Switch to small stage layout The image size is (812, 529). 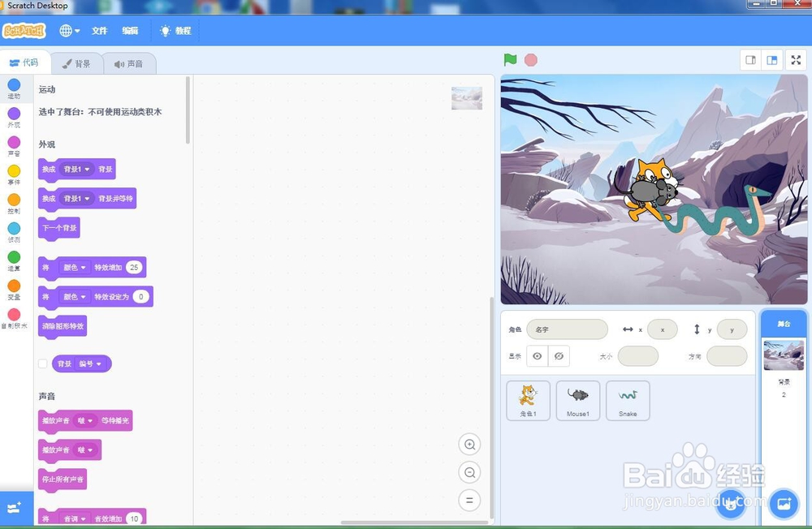point(750,60)
